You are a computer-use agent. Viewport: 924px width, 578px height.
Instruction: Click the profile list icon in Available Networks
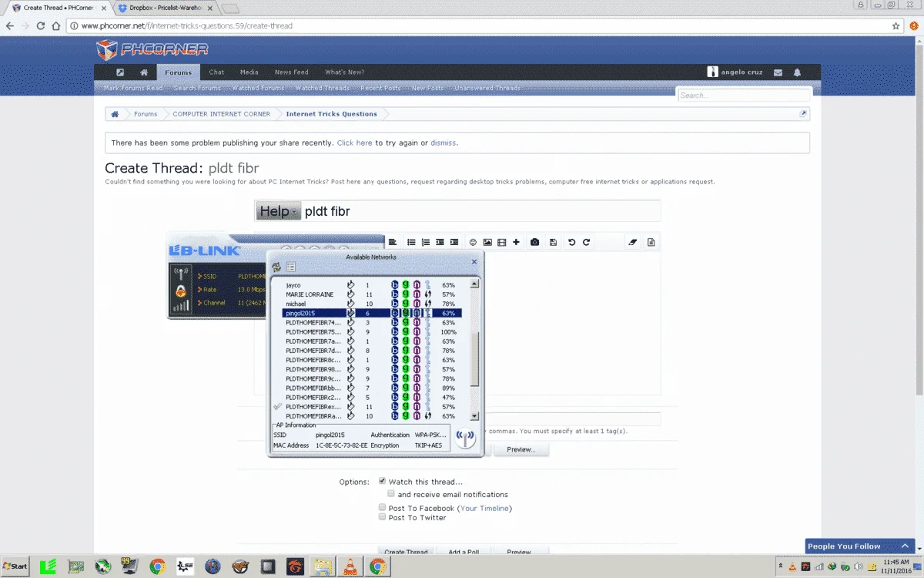pos(291,267)
